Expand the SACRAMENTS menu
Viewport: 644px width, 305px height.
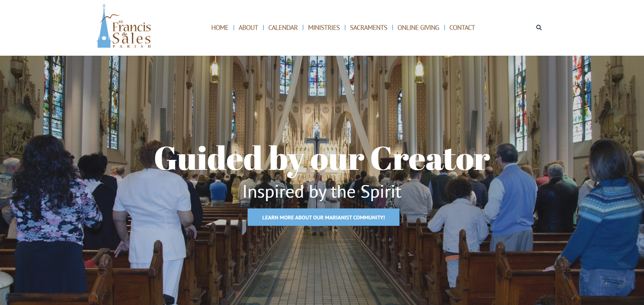pyautogui.click(x=368, y=28)
